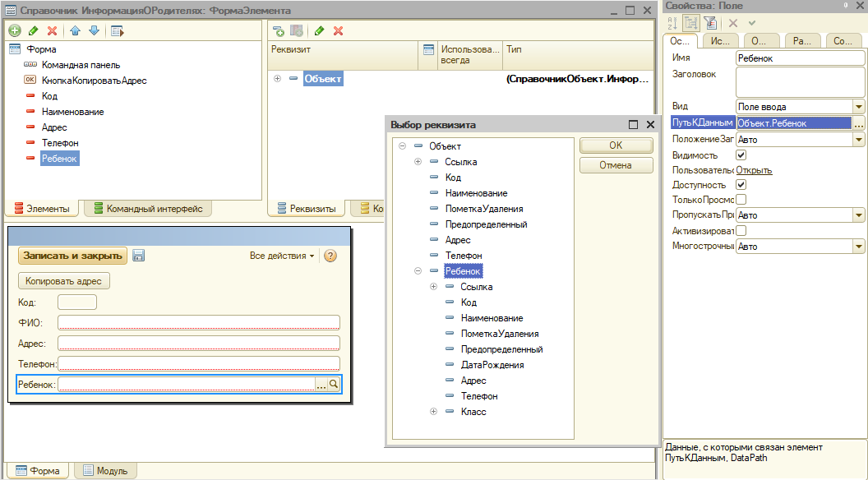868x480 pixels.
Task: Select ПометкаУдаления directly under Объект in the dialog
Action: (484, 209)
